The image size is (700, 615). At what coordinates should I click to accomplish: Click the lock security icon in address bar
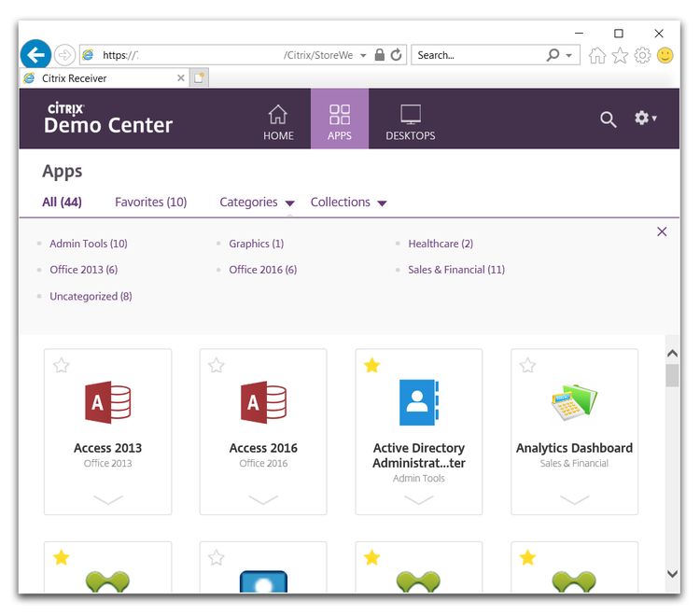[x=380, y=55]
